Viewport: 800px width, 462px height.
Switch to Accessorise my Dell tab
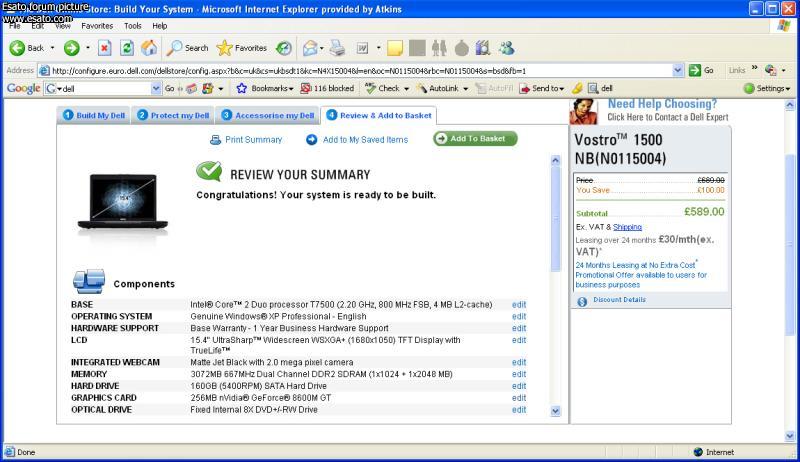pos(268,115)
